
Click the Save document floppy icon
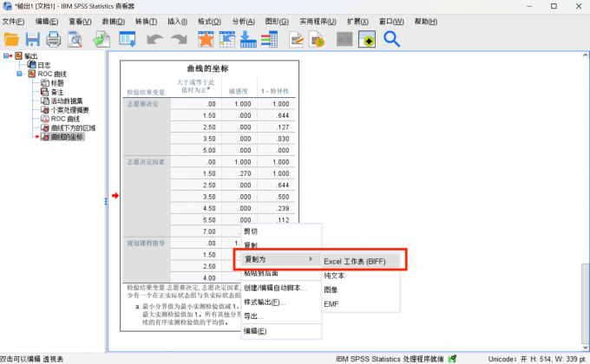click(32, 39)
